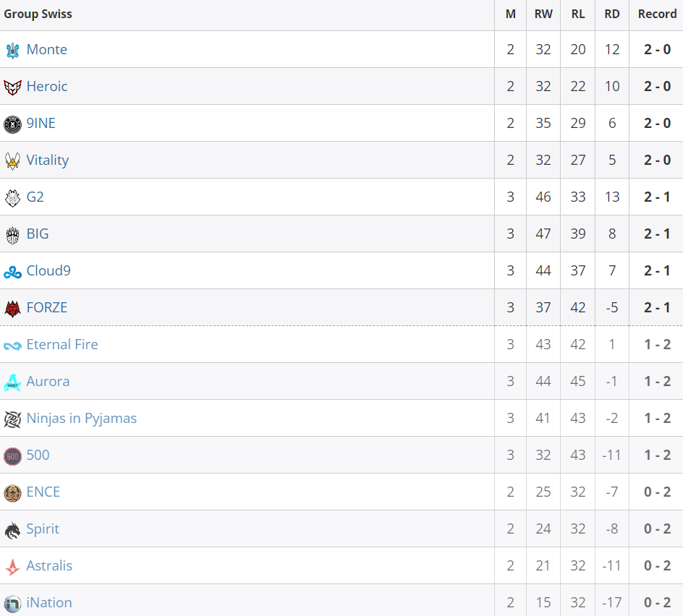Select the Group Swiss table header

[38, 14]
